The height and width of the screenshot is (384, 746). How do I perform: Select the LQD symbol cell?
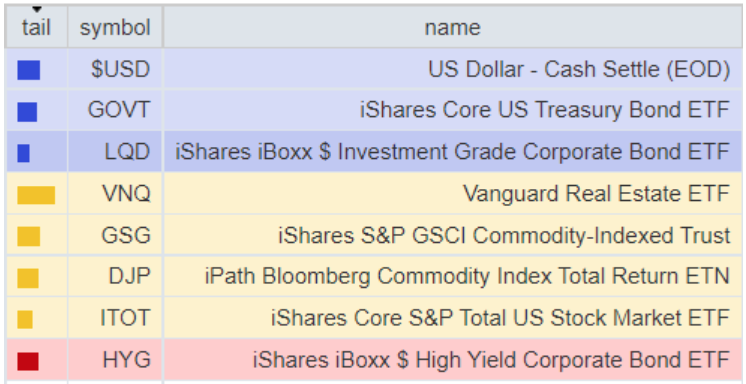pos(115,152)
